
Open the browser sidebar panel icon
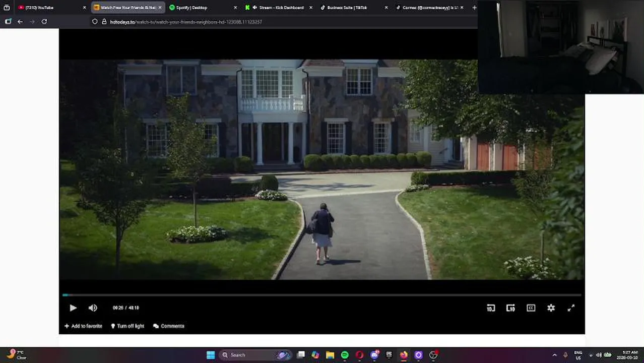coord(8,22)
